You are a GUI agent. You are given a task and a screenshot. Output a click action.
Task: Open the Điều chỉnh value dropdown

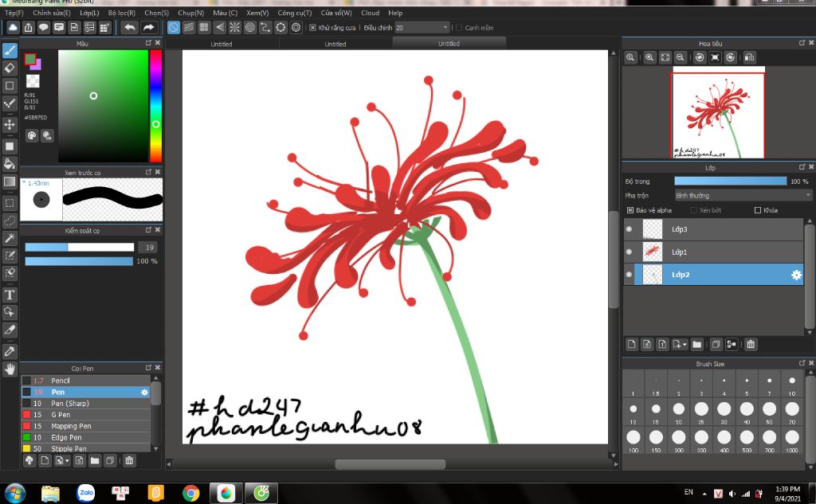click(x=445, y=28)
